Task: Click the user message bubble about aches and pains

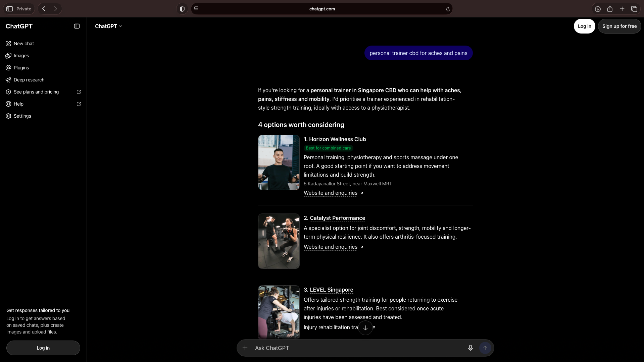Action: tap(418, 53)
